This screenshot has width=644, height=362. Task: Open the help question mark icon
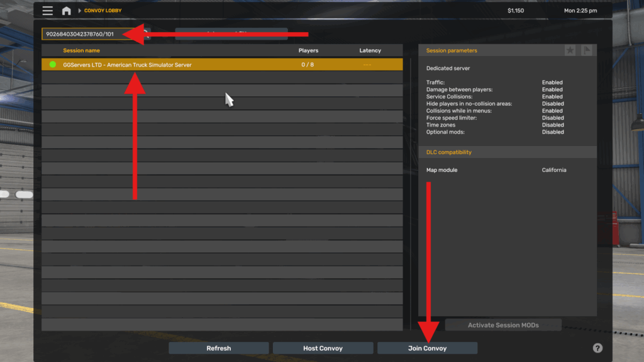pyautogui.click(x=597, y=348)
